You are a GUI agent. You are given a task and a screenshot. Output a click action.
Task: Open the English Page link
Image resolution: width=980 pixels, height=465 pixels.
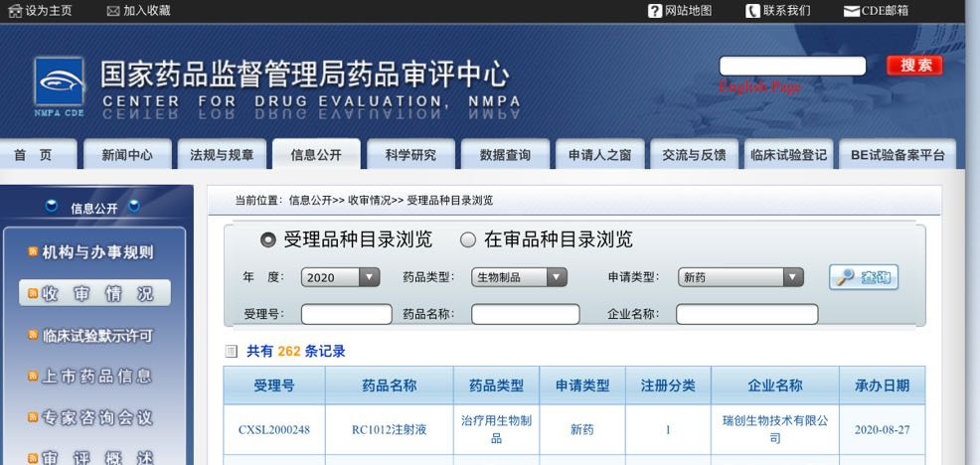tap(760, 87)
